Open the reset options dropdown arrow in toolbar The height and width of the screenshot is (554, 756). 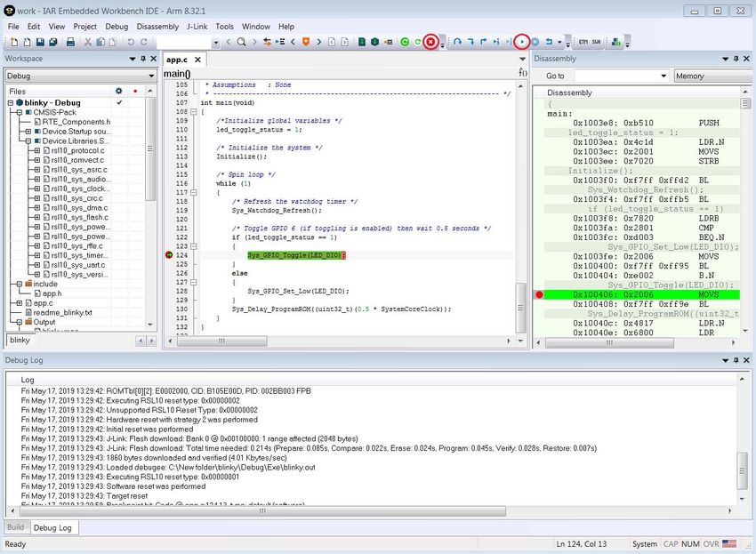coord(559,42)
